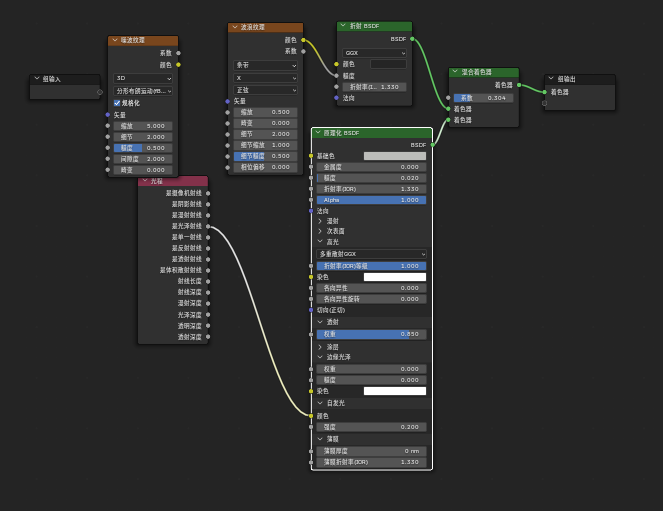Open the X direction dropdown in 波浪纹理
663x511 pixels.
click(x=265, y=78)
